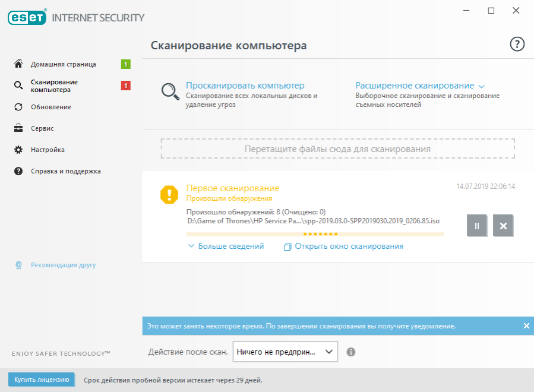Click the large magnifier scan icon
Screen dimensions: 534x392
(x=170, y=91)
